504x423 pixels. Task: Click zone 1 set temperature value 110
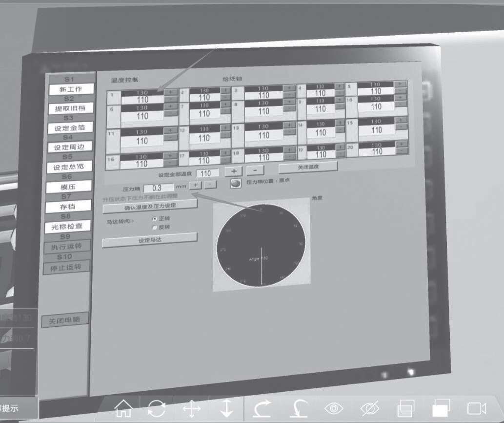(x=142, y=100)
